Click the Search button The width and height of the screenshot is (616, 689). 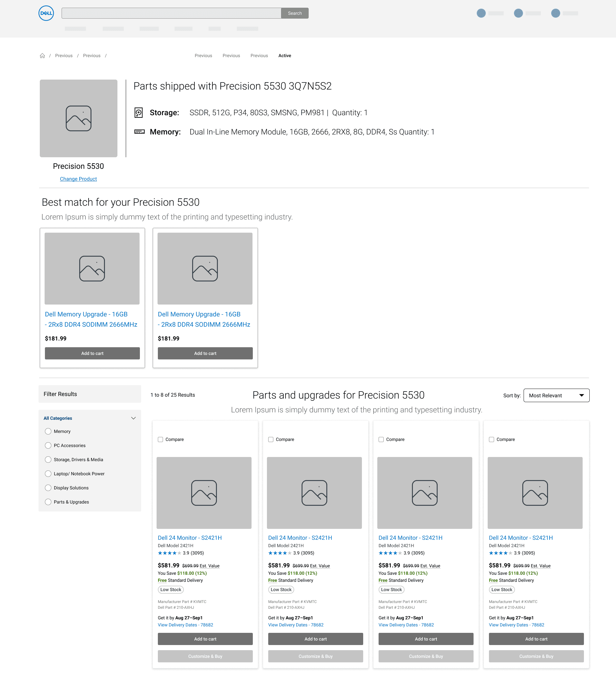(295, 13)
